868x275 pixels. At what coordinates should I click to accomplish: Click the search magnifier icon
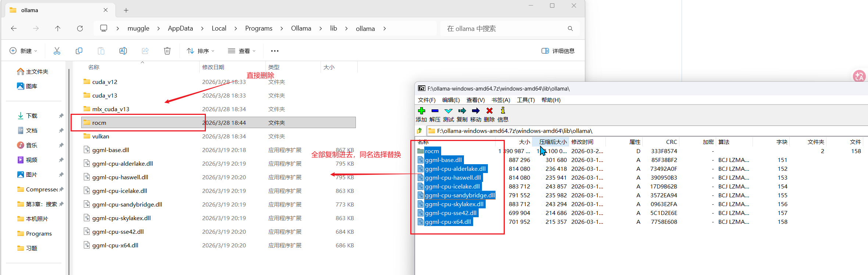570,28
